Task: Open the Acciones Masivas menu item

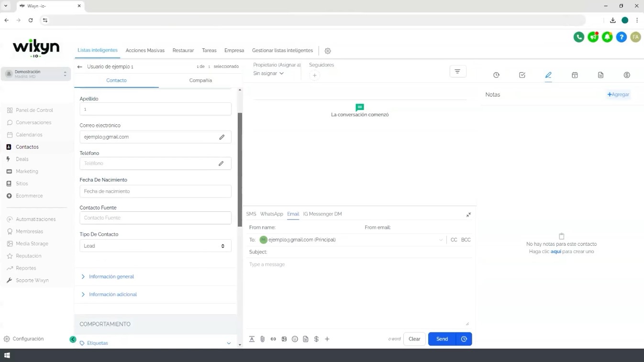Action: click(145, 50)
